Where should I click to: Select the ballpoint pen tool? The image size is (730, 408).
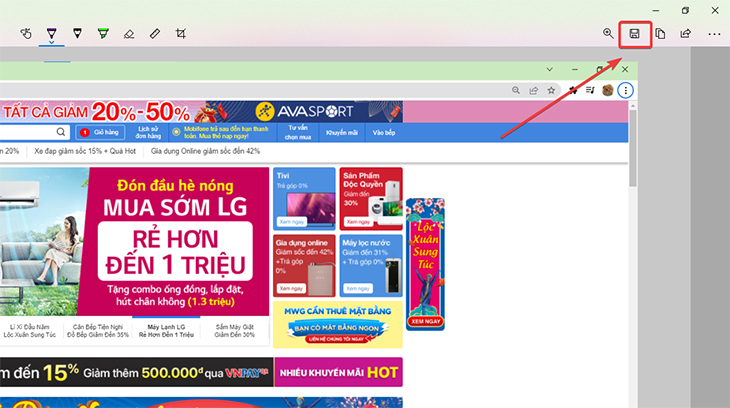[52, 33]
